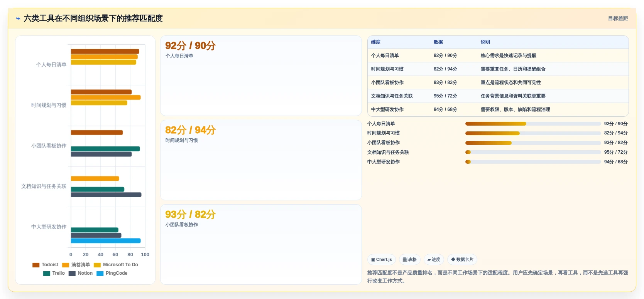
Task: Click the chart axis label 文档知识与任务关联
Action: (44, 186)
